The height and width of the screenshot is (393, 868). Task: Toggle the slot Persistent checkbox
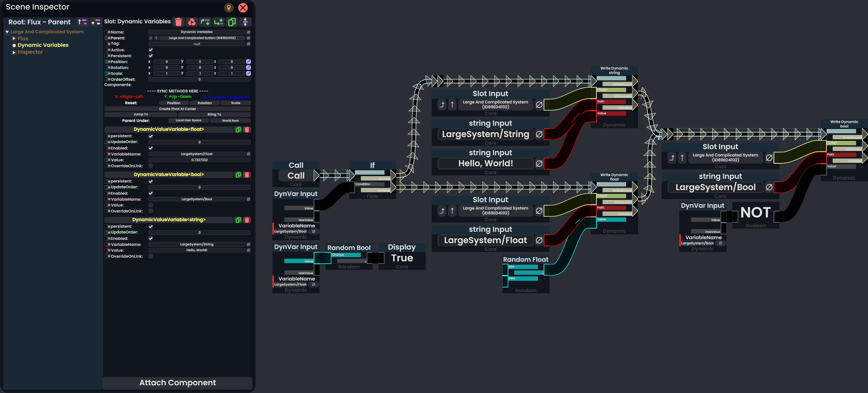click(x=151, y=56)
